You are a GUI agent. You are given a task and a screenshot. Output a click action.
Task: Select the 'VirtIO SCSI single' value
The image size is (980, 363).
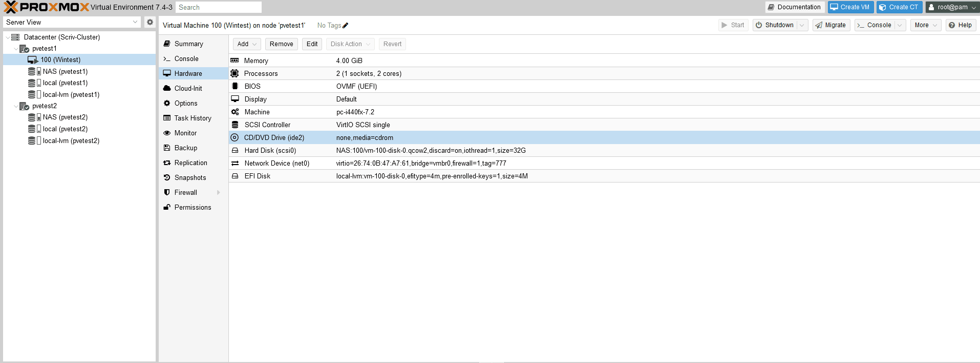point(363,125)
